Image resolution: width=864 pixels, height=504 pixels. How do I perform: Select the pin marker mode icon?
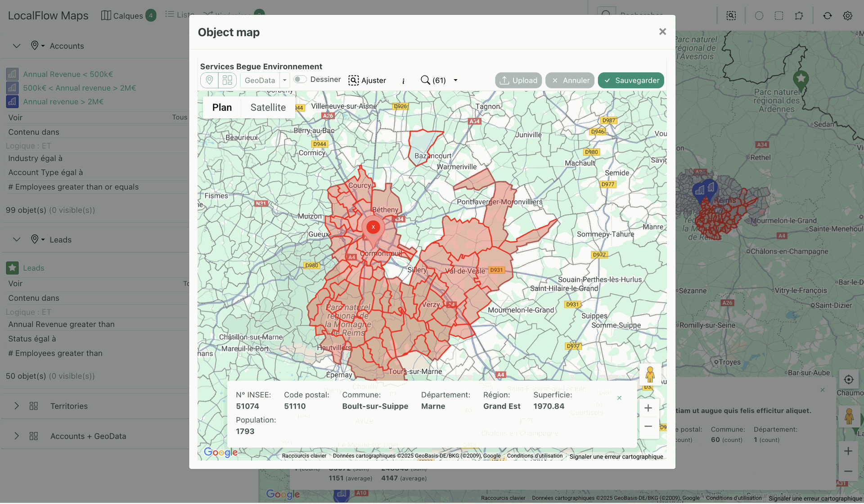pyautogui.click(x=209, y=80)
